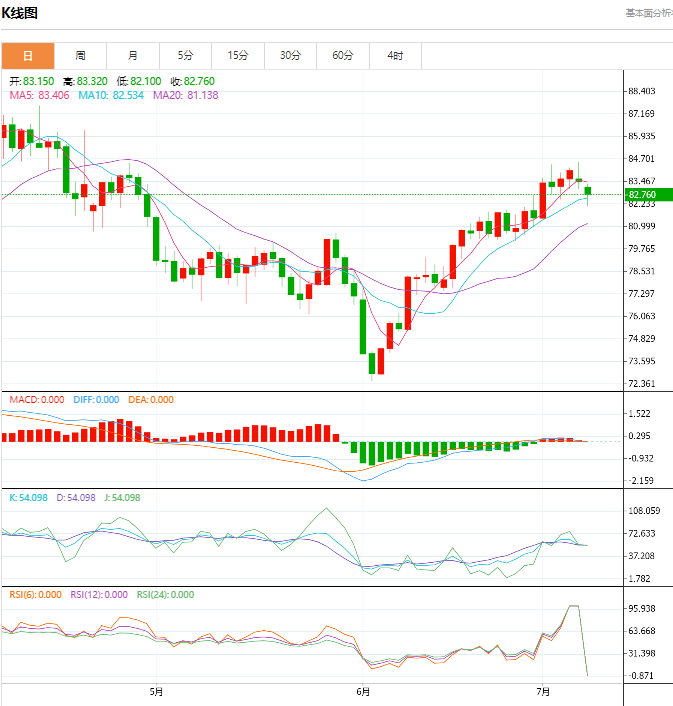
Task: Click the MACD:0.000 indicator label
Action: 37,400
